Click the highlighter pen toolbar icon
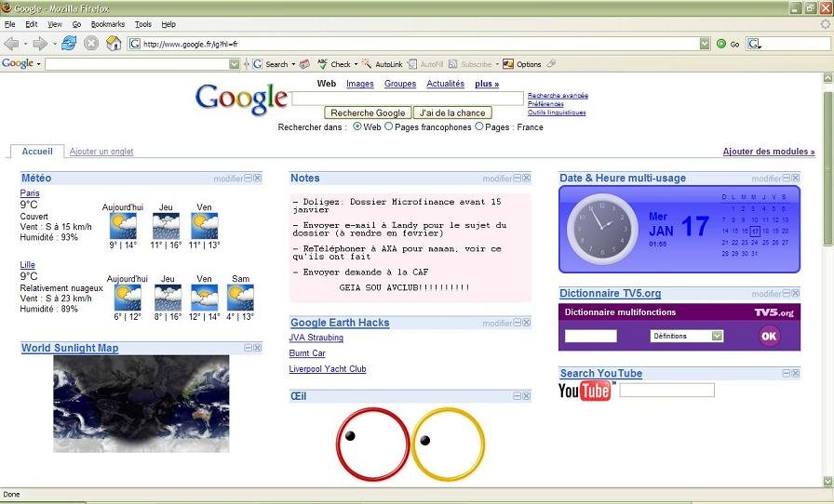Viewport: 834px width, 504px height. [551, 64]
